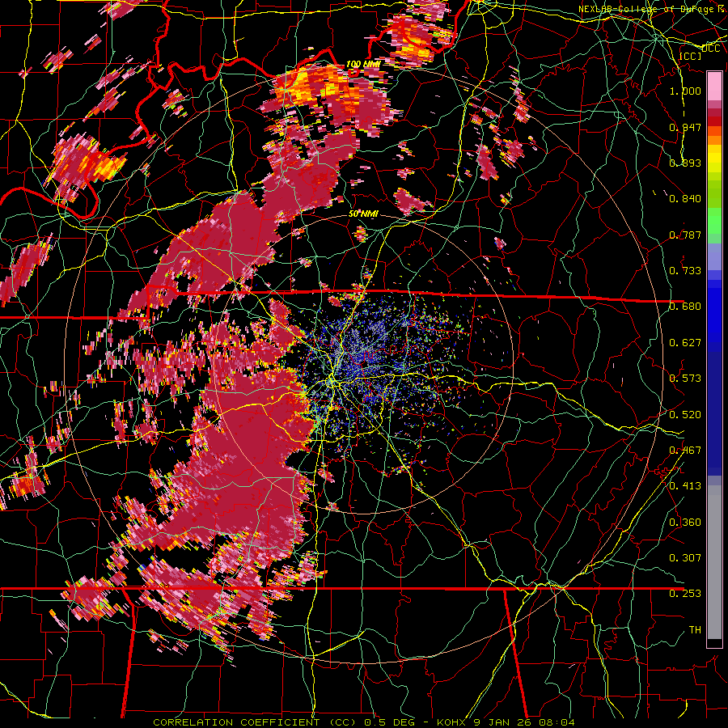Click the 50 NMI range ring label

tap(363, 214)
